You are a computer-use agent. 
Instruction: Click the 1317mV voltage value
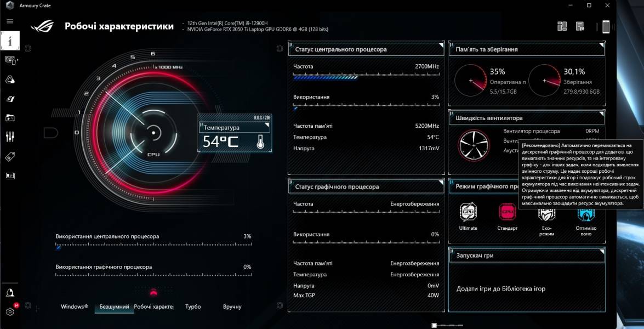coord(429,148)
